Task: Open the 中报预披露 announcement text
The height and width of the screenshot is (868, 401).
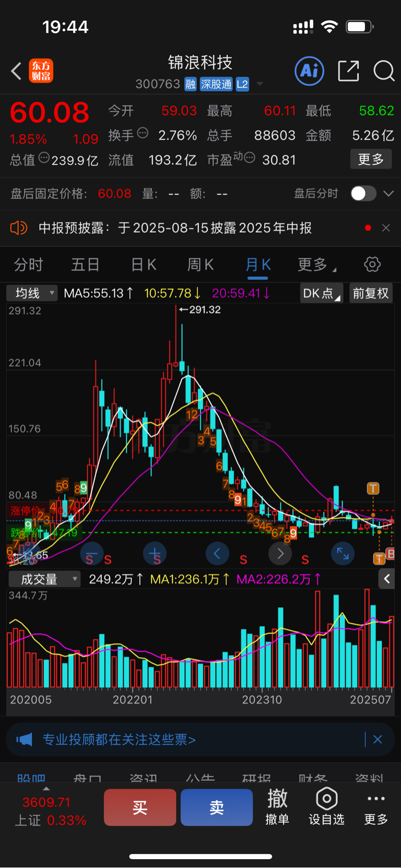Action: coord(175,228)
